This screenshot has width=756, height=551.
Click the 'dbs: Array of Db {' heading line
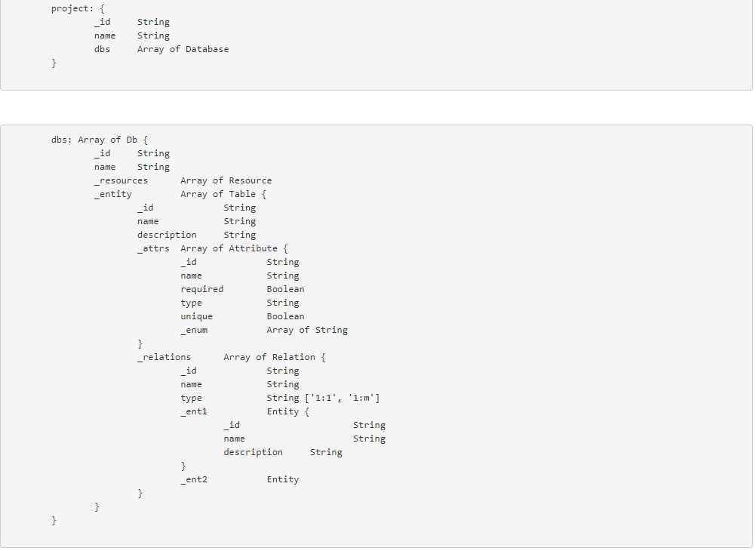click(x=99, y=140)
